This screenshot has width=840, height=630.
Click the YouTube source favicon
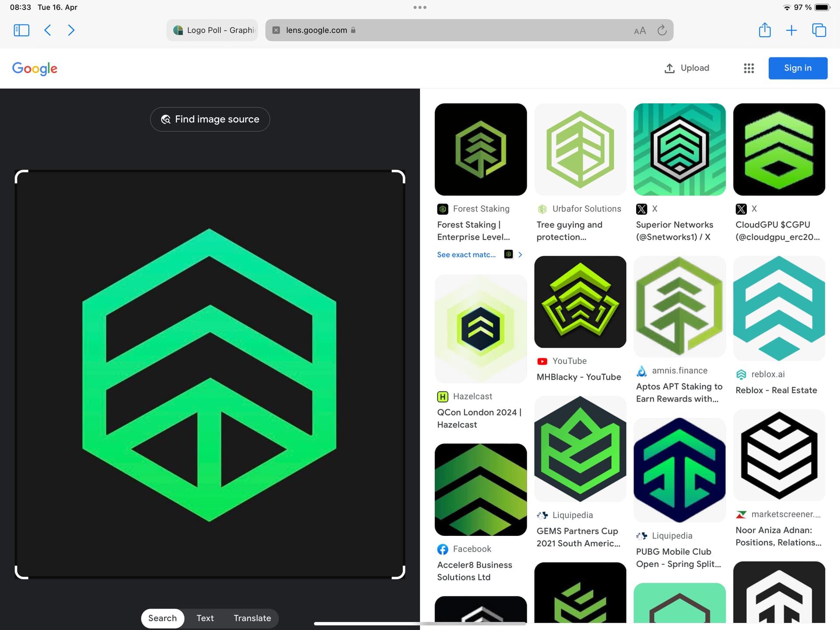[x=542, y=361]
